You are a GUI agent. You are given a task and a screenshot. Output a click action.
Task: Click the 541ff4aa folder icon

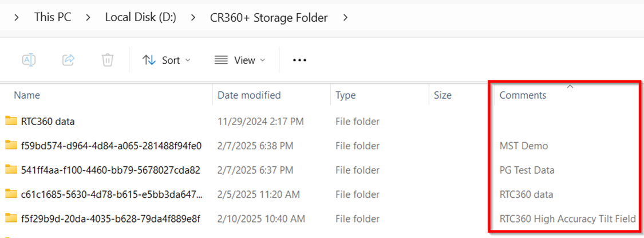11,170
